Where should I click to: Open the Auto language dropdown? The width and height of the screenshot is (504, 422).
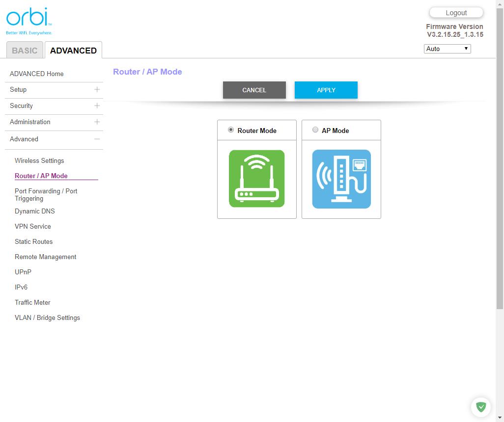[x=447, y=49]
